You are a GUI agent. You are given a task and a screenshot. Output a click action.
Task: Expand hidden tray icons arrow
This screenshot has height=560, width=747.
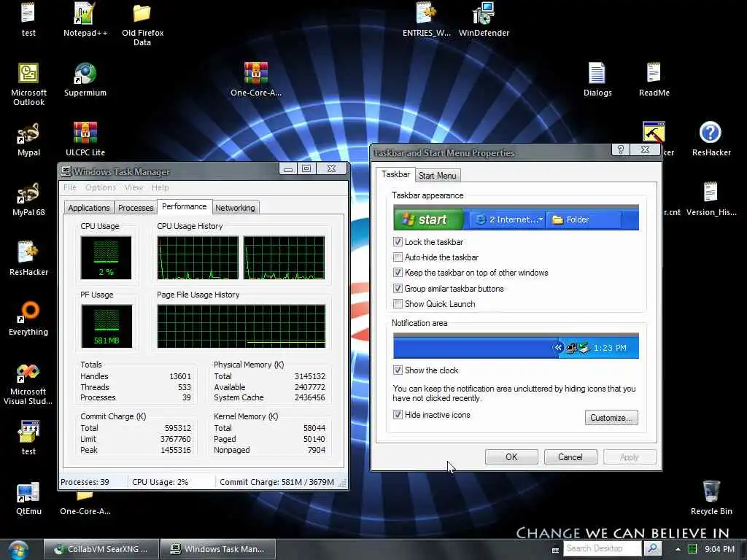tap(678, 549)
